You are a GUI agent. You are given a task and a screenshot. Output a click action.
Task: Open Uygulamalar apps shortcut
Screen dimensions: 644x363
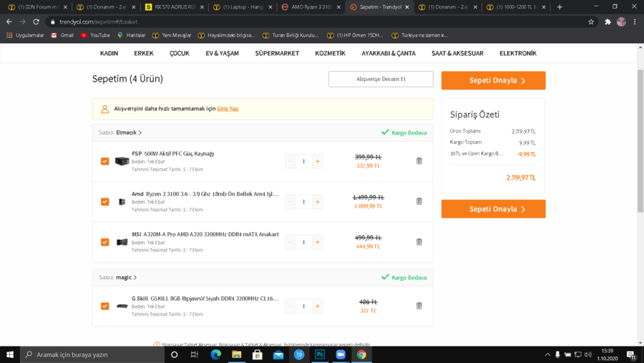[x=25, y=35]
